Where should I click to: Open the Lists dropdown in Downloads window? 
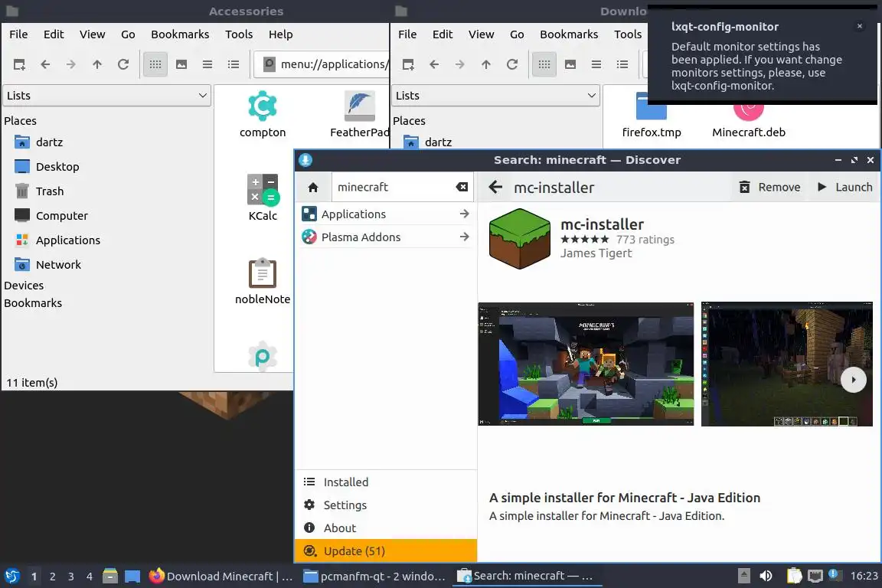coord(495,96)
